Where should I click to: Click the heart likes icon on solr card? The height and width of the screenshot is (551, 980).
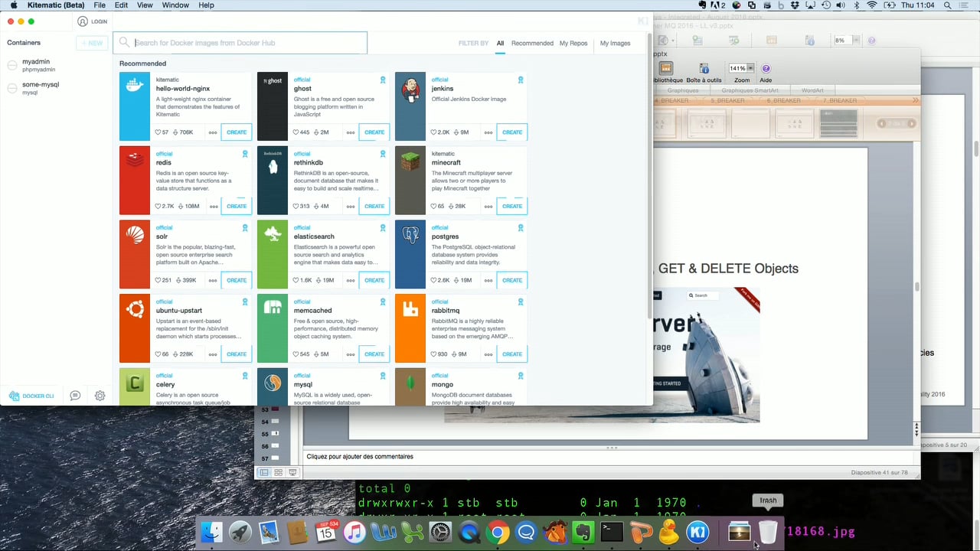point(158,280)
